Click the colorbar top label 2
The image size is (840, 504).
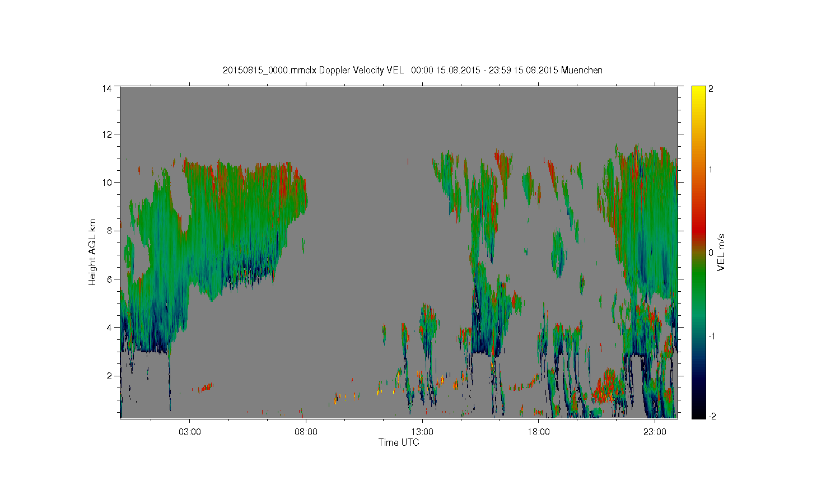[711, 89]
